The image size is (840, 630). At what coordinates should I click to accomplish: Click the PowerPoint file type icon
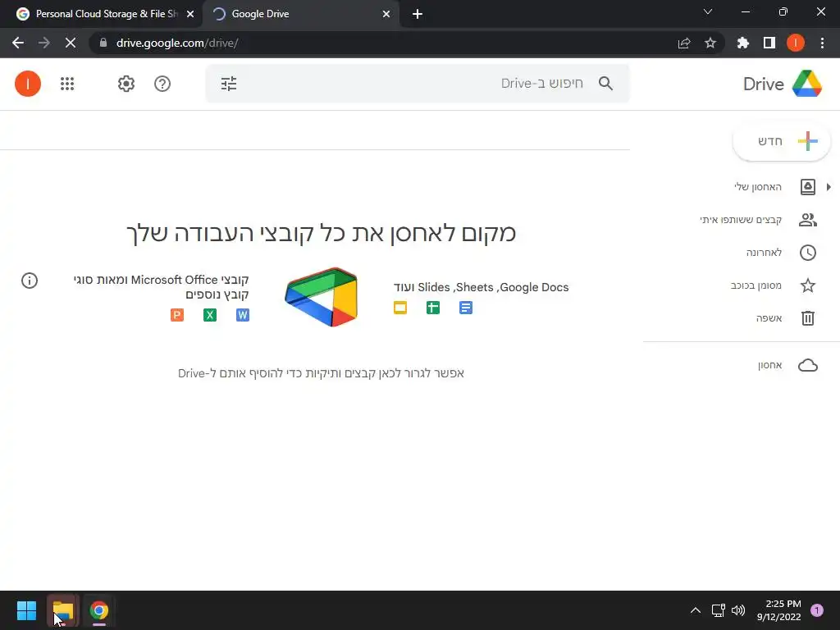click(177, 315)
